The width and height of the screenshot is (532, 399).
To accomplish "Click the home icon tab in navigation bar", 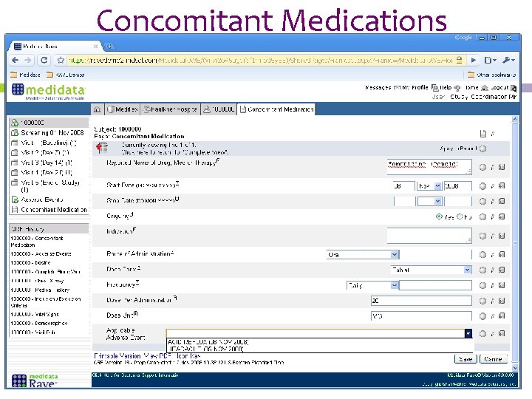I will 98,109.
